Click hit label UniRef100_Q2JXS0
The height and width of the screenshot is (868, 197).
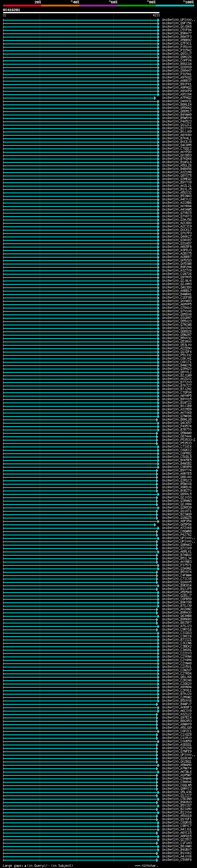[177, 498]
